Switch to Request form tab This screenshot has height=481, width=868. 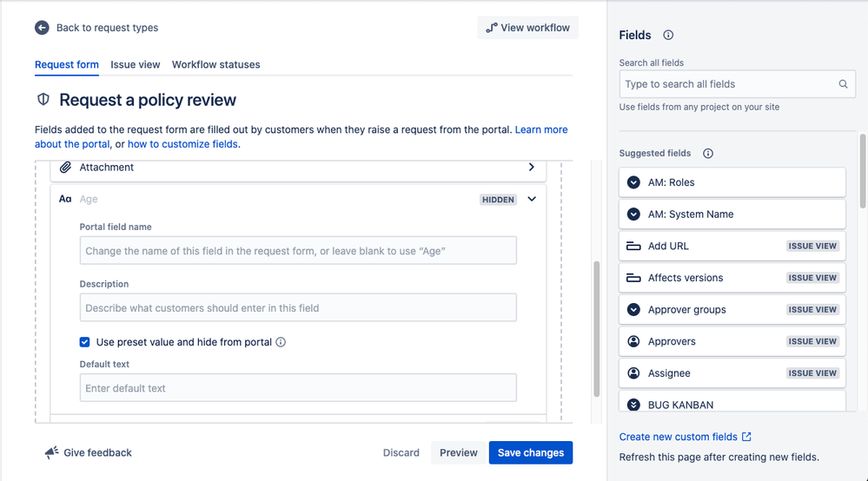[67, 65]
